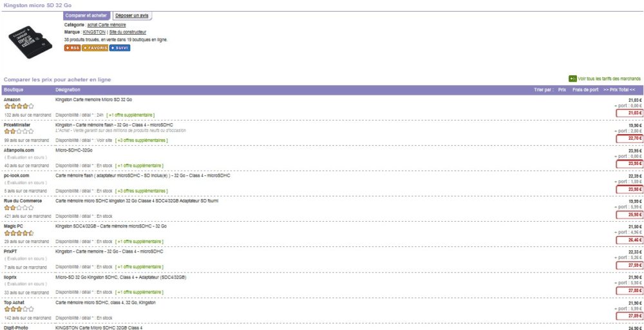Read 142 avis sur ce marchand reviews

(28, 318)
